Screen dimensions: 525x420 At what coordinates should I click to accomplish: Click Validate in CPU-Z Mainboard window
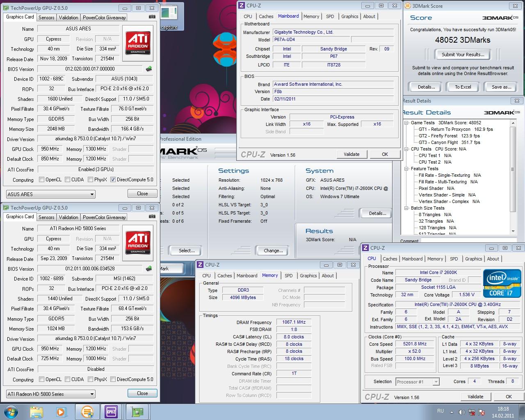click(x=352, y=154)
